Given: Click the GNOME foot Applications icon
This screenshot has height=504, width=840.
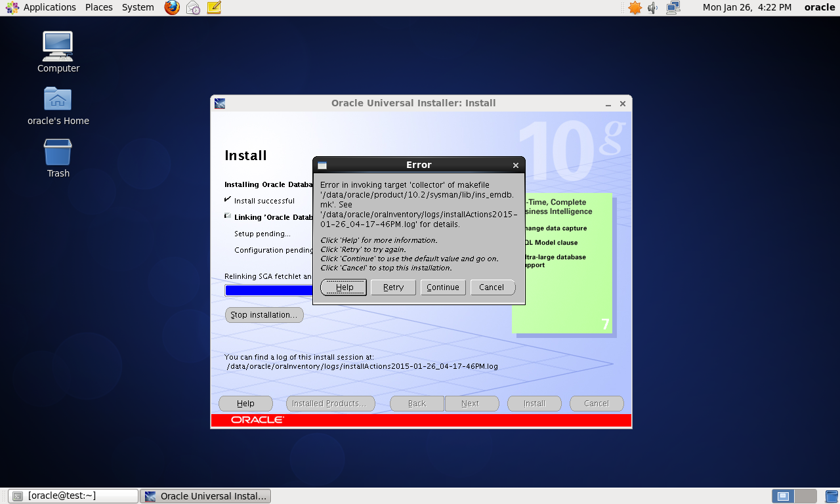Looking at the screenshot, I should (x=12, y=8).
